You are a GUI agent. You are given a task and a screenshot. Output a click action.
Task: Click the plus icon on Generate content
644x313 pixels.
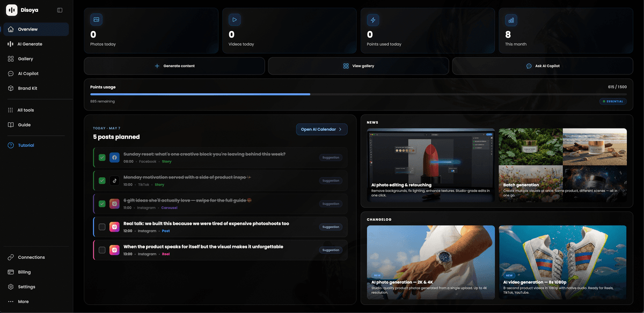157,66
